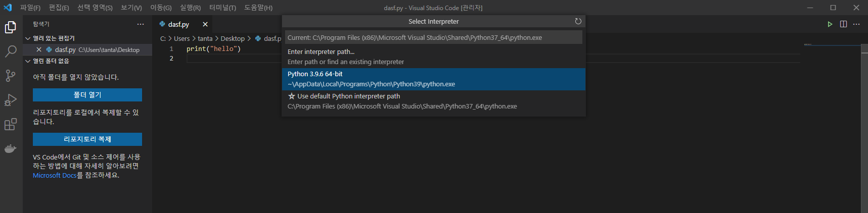
Task: Open the Microsoft Docs link
Action: tap(55, 176)
